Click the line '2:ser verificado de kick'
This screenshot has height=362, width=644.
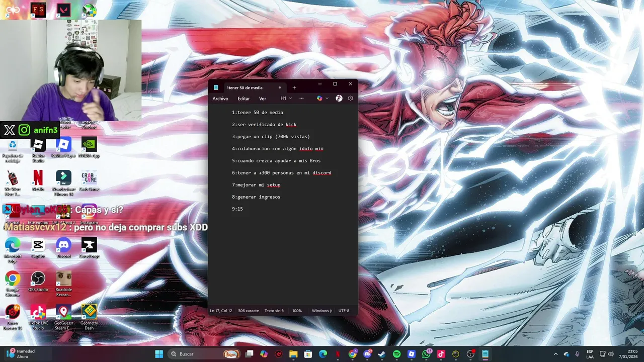264,125
